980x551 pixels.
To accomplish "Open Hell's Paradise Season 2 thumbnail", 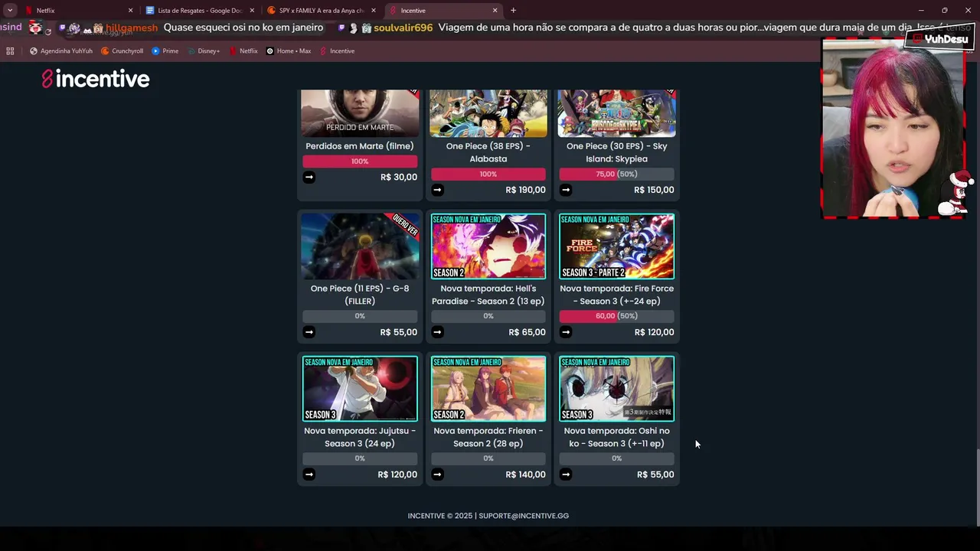I will [x=488, y=246].
